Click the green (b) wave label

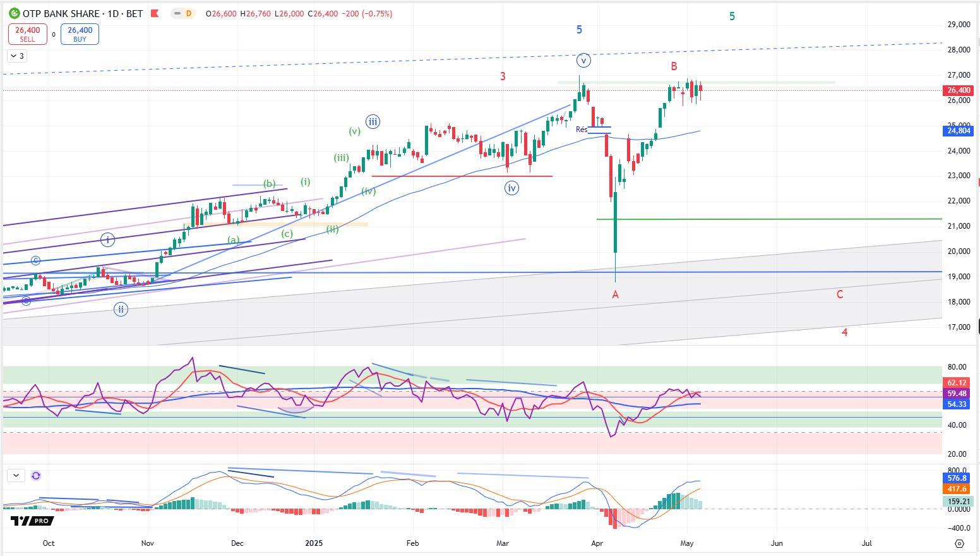pos(270,184)
